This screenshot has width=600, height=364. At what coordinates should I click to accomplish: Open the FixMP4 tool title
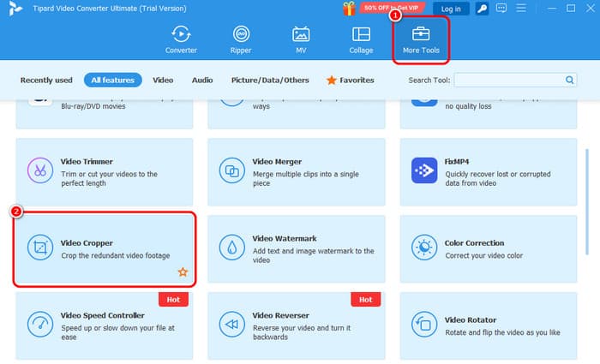457,162
